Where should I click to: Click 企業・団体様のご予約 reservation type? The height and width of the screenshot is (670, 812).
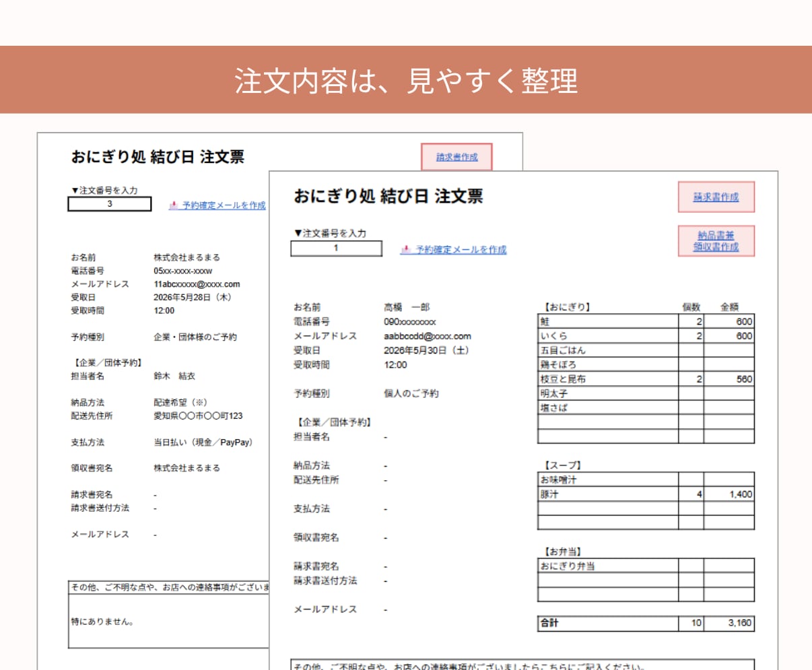click(x=195, y=337)
